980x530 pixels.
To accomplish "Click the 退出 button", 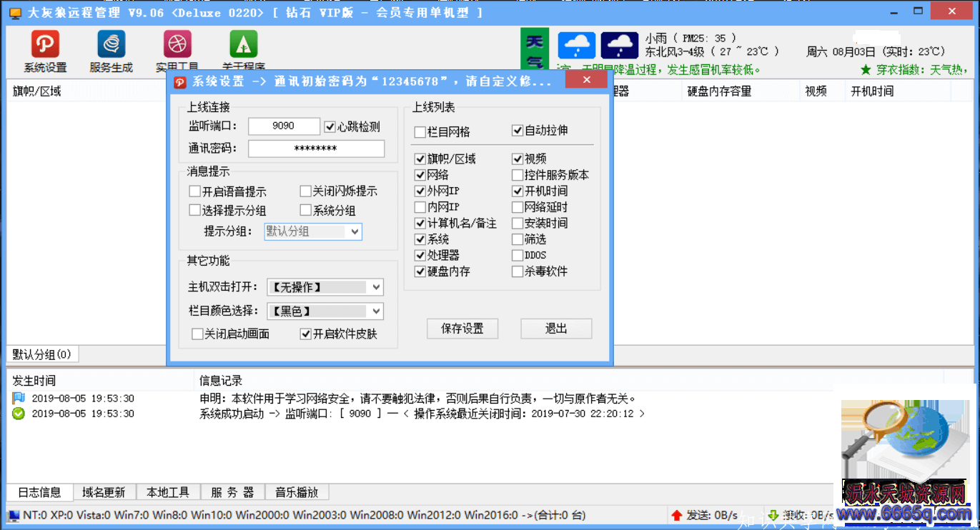I will [x=556, y=329].
